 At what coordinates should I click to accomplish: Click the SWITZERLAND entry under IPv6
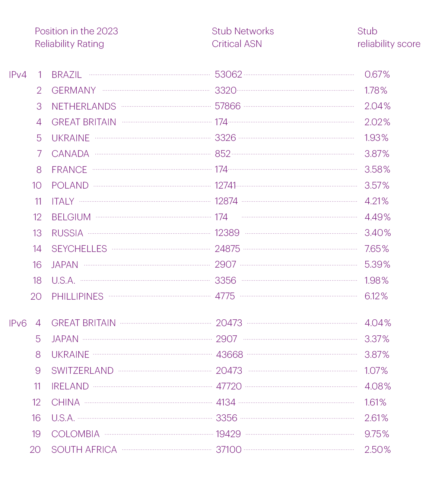tap(82, 371)
